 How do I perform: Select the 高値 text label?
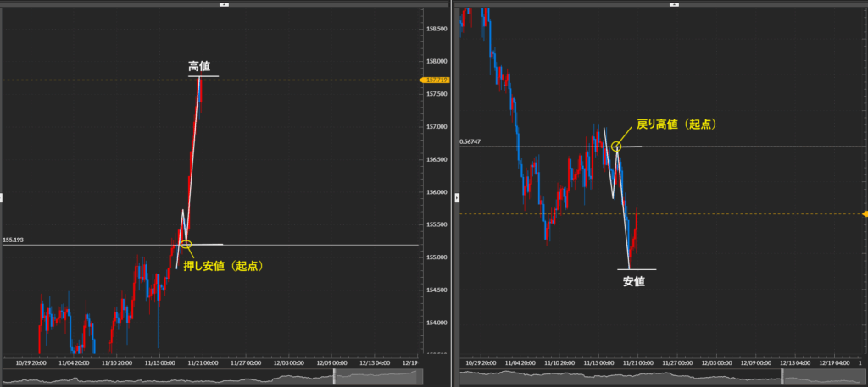point(199,65)
